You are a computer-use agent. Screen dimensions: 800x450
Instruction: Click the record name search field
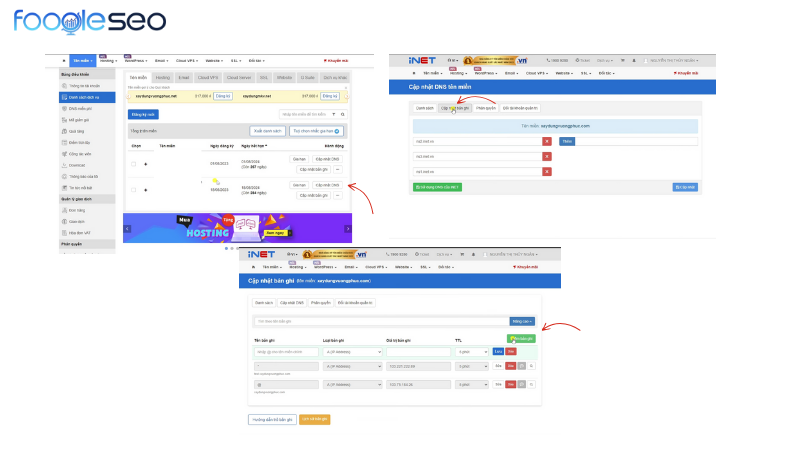point(380,321)
